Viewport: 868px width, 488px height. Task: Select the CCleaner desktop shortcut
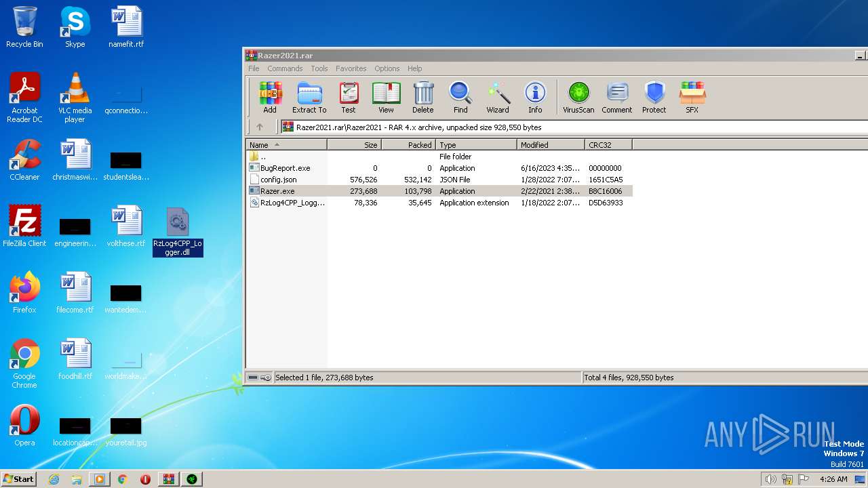[24, 160]
